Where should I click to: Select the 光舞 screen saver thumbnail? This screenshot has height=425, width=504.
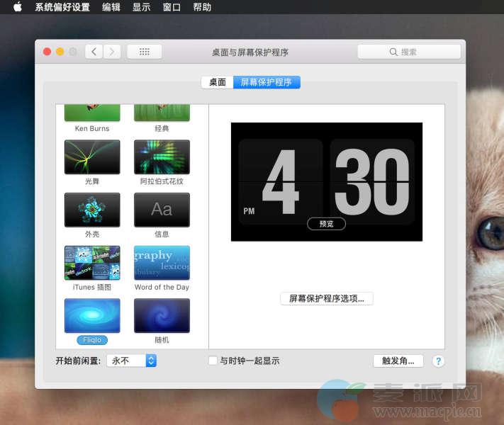[92, 157]
